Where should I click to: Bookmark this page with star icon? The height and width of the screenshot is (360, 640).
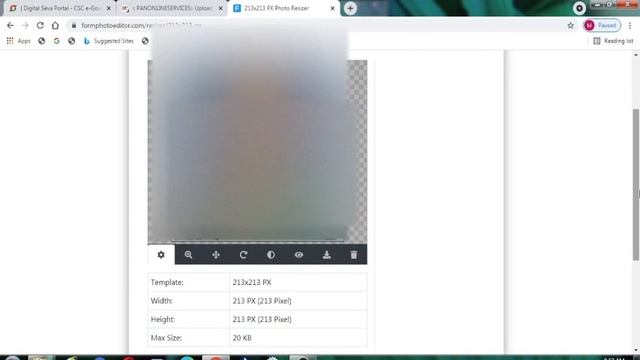tap(571, 25)
